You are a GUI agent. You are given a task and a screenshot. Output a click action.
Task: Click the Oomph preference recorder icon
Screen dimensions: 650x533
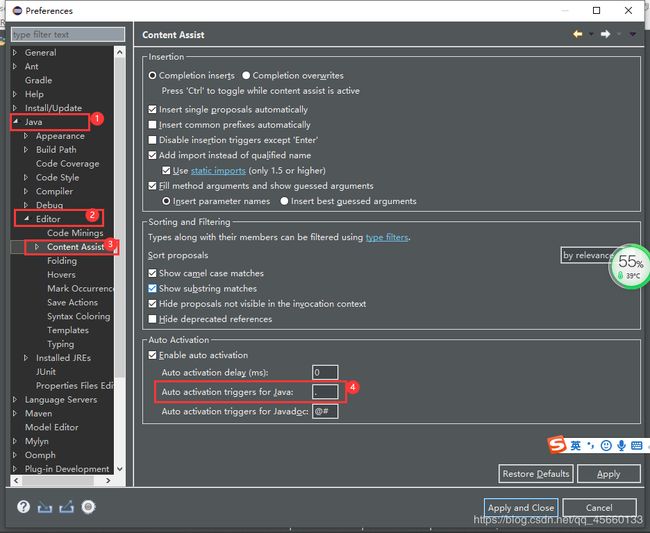coord(88,507)
